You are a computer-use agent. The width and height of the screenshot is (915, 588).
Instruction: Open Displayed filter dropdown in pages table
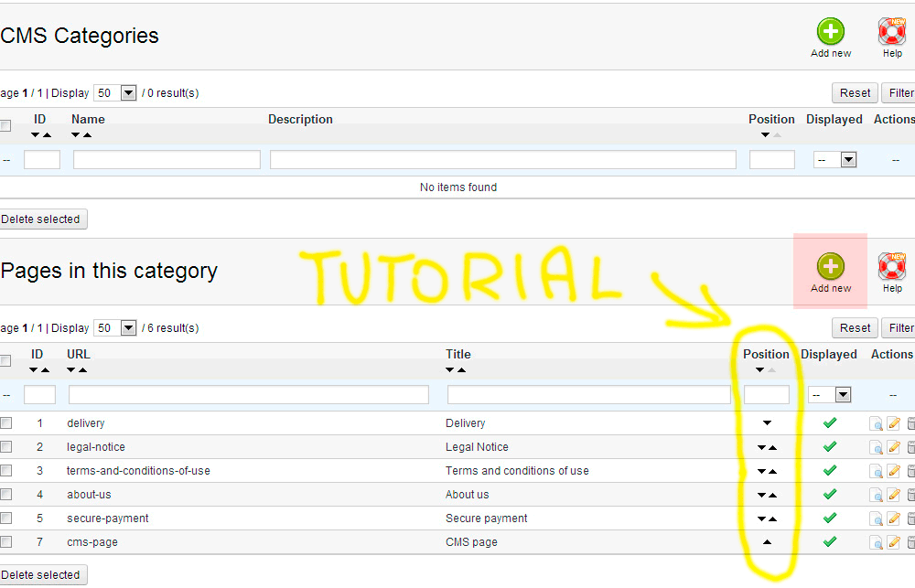click(829, 395)
